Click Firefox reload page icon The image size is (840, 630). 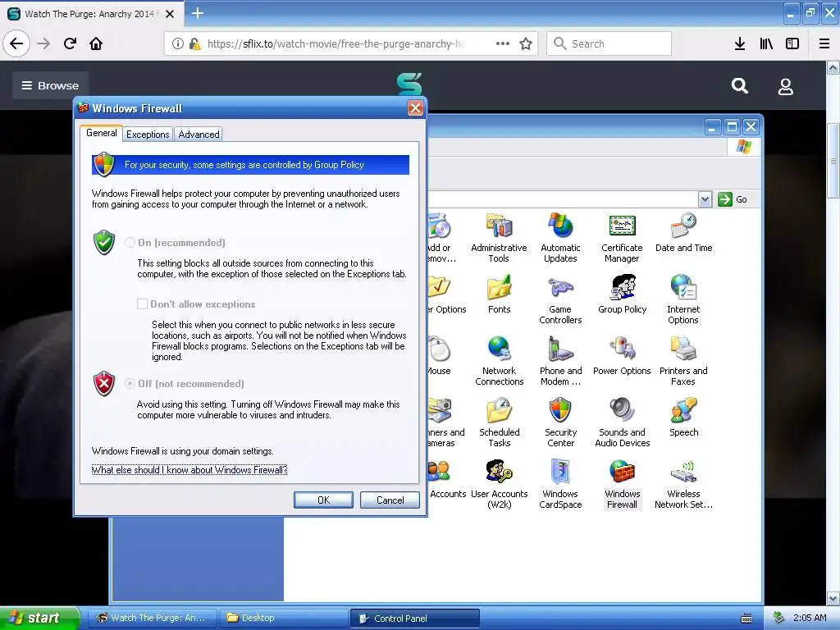70,43
